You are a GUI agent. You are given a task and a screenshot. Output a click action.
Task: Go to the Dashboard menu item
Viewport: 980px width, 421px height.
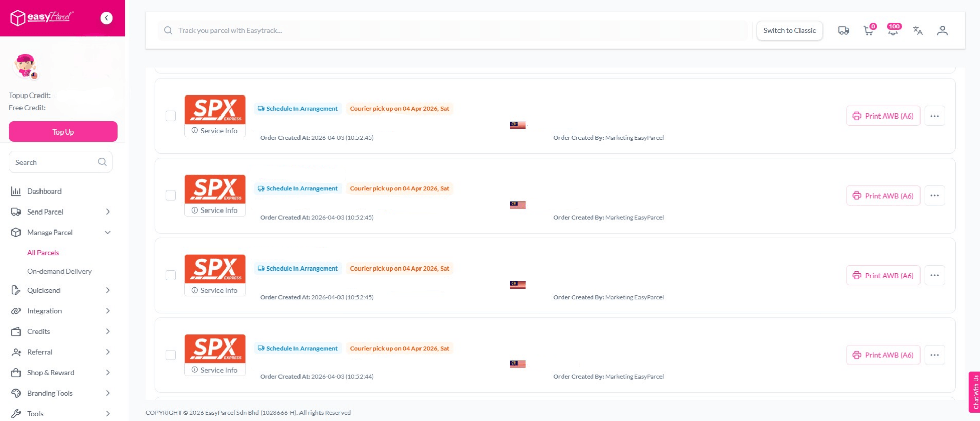click(44, 191)
